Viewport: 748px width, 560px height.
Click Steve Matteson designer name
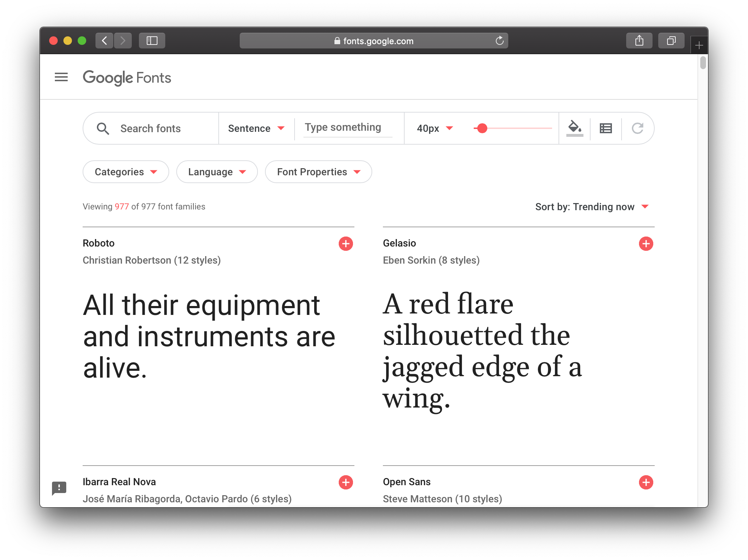tap(417, 499)
